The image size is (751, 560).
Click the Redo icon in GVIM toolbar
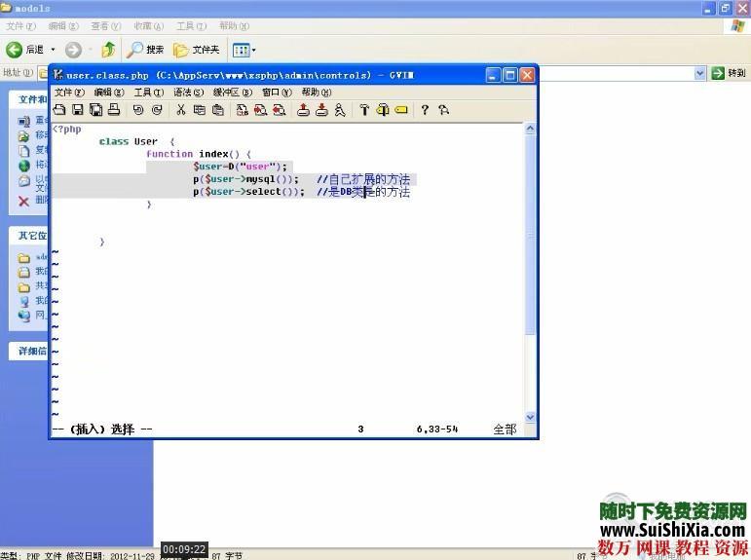pos(157,110)
